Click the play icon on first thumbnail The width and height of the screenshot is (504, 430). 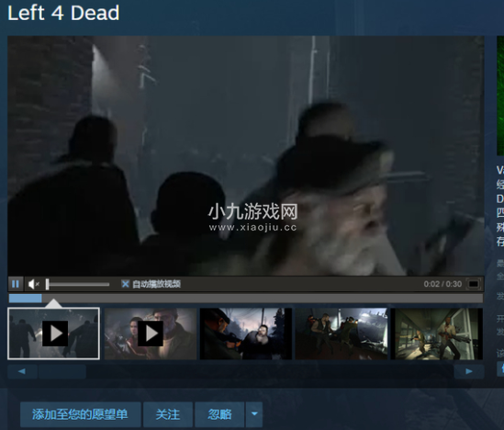[x=55, y=334]
